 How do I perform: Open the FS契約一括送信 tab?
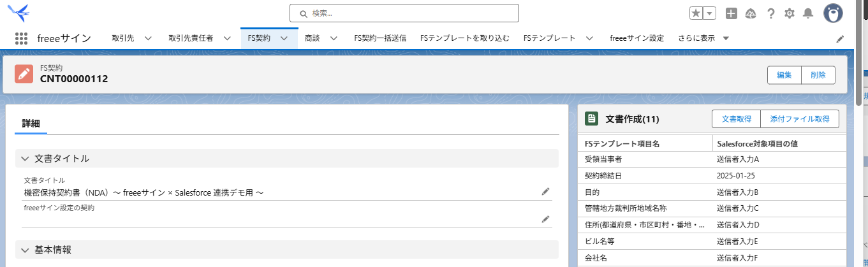pos(380,38)
